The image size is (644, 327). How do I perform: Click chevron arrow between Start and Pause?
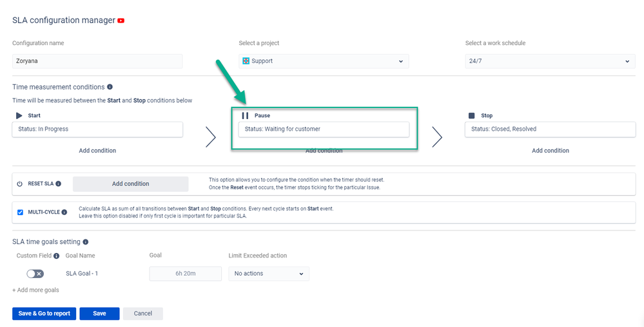click(211, 137)
